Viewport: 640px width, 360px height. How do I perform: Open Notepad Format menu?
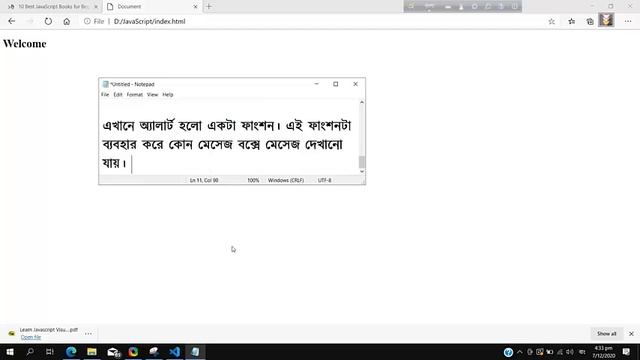[x=135, y=95]
